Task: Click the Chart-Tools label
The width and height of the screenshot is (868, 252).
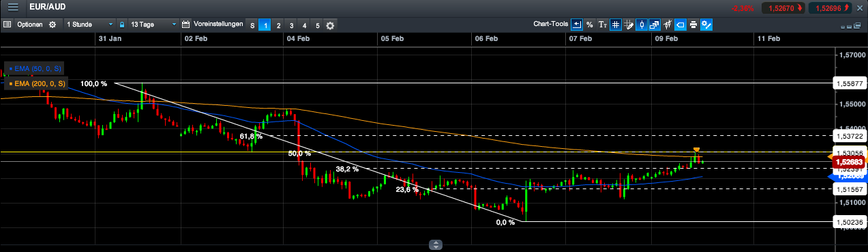Action: [x=551, y=25]
